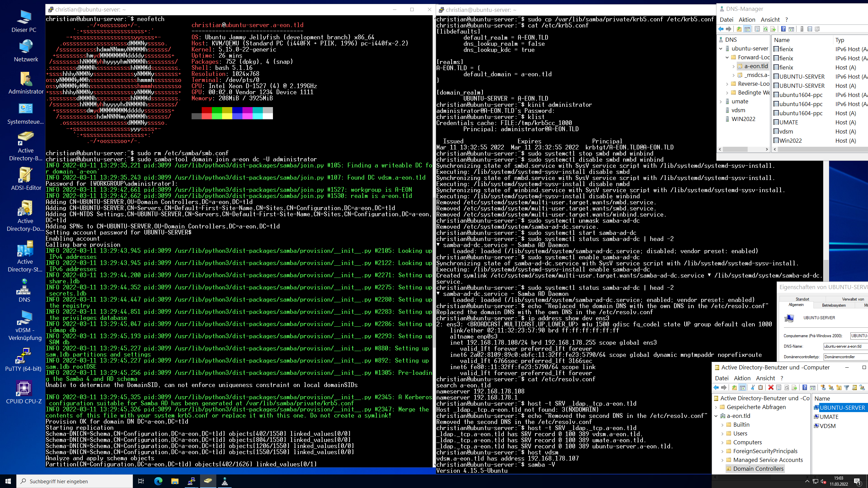
Task: Click new server icon in DNS-Manager toolbar
Action: (802, 29)
